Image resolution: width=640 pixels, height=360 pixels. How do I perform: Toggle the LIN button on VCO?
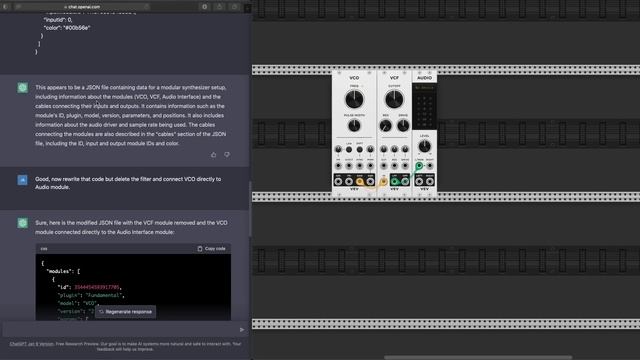(x=349, y=149)
